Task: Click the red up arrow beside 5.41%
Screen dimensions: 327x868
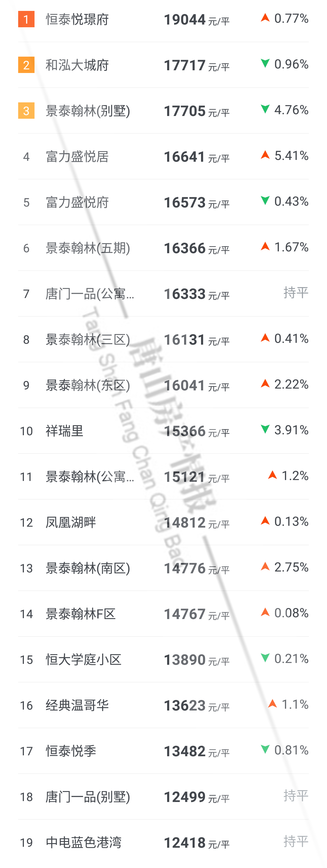Action: (265, 155)
